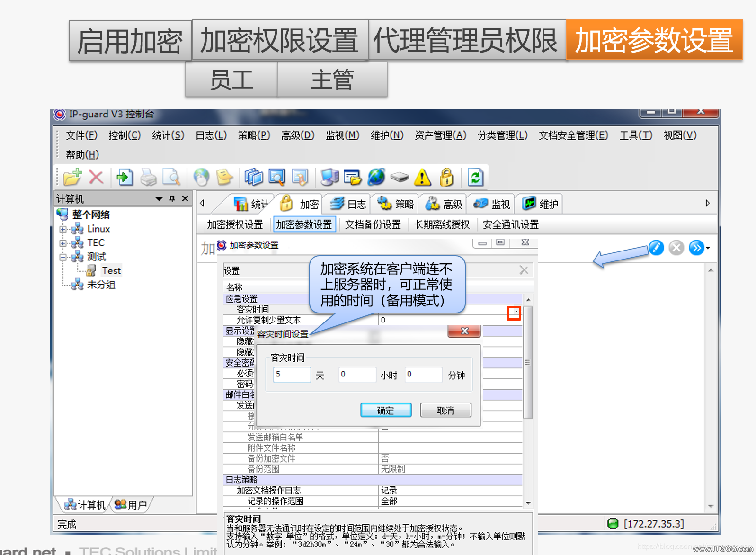
Task: Open the 文档备份设置 sub-tab
Action: 373,224
